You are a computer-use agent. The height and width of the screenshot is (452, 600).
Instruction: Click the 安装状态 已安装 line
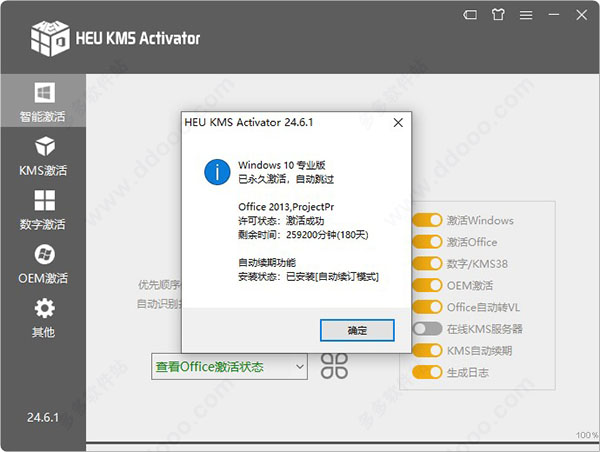click(x=308, y=276)
